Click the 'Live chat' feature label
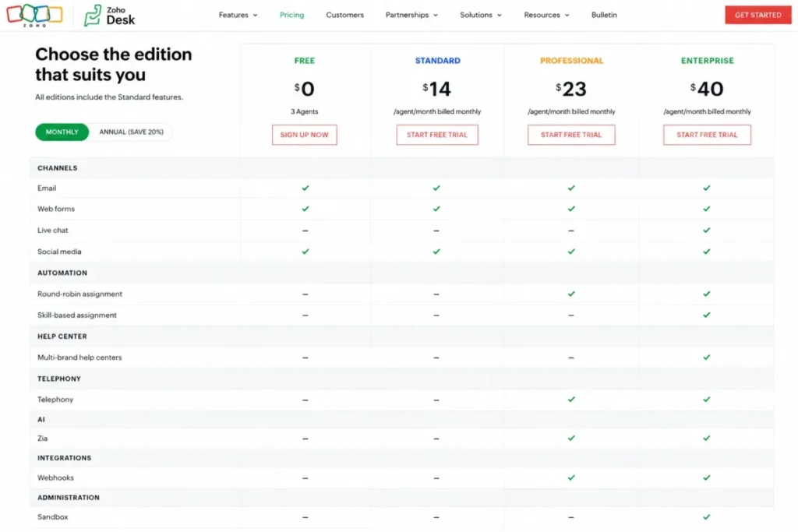Viewport: 798px width, 532px height. click(52, 231)
